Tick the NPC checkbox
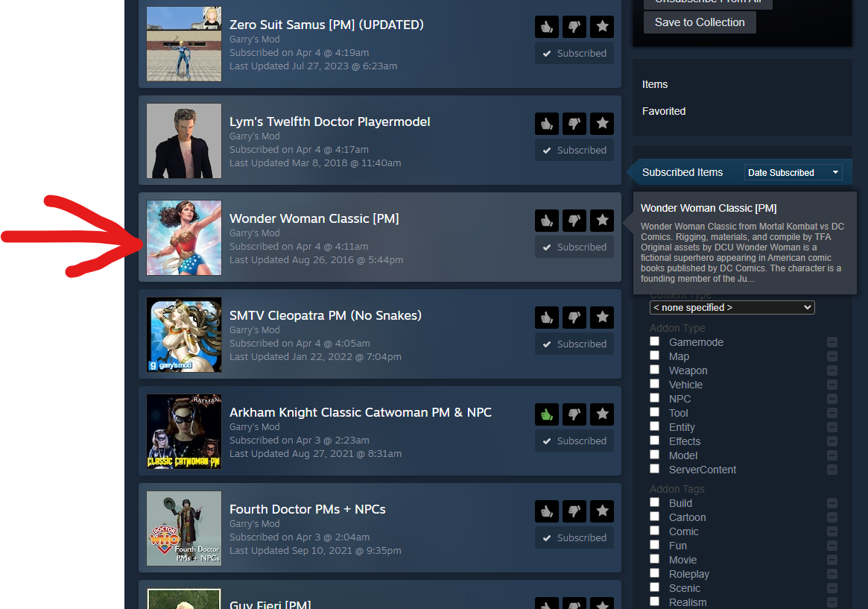The image size is (868, 609). [654, 397]
